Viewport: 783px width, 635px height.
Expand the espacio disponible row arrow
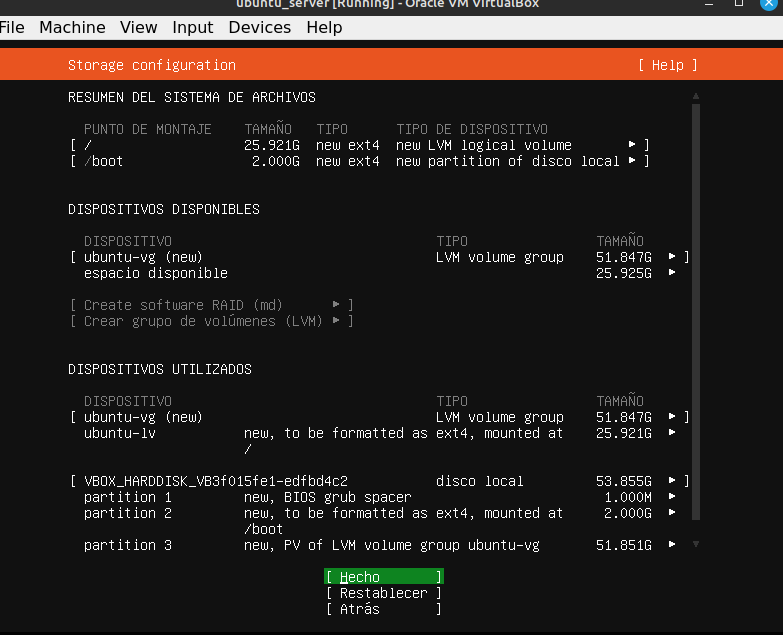pyautogui.click(x=672, y=273)
